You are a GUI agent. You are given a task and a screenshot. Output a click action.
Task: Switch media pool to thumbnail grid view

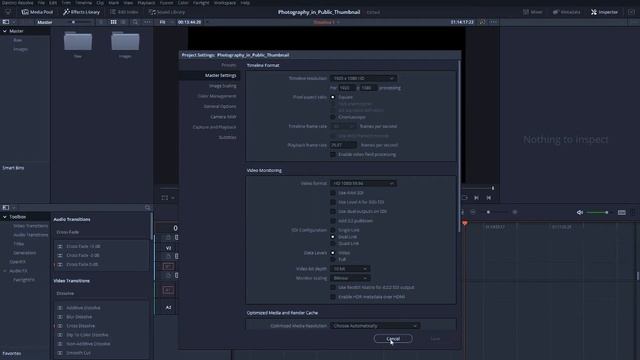click(x=113, y=22)
